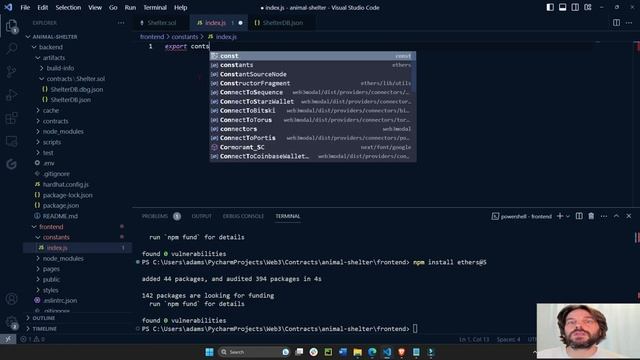Screen dimensions: 640x360
Task: Open hardhat.config.js in explorer tree
Action: tap(65, 184)
